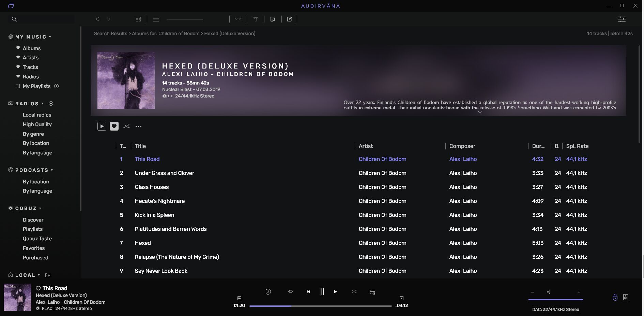This screenshot has height=316, width=644.
Task: Sort by Spl. Rate column header
Action: tap(577, 146)
